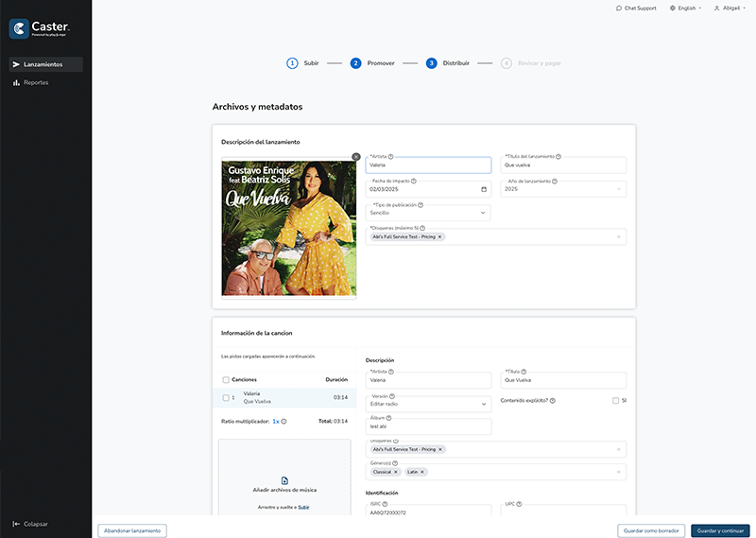Click the Guardar y continuar button
This screenshot has width=756, height=538.
[719, 530]
